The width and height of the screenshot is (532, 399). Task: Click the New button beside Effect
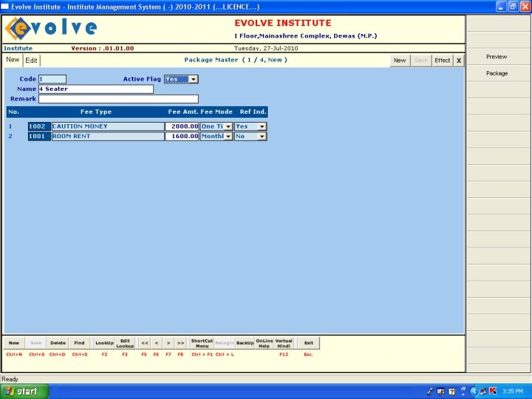coord(400,61)
